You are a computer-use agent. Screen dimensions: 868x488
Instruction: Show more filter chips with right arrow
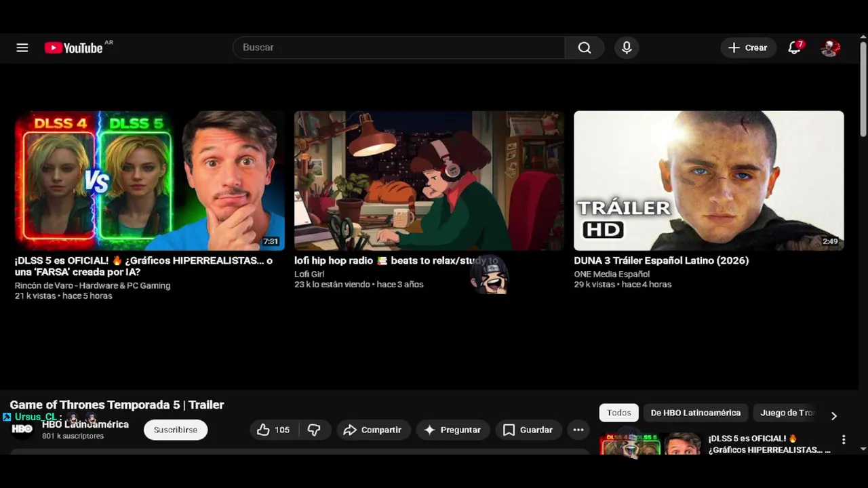point(834,415)
